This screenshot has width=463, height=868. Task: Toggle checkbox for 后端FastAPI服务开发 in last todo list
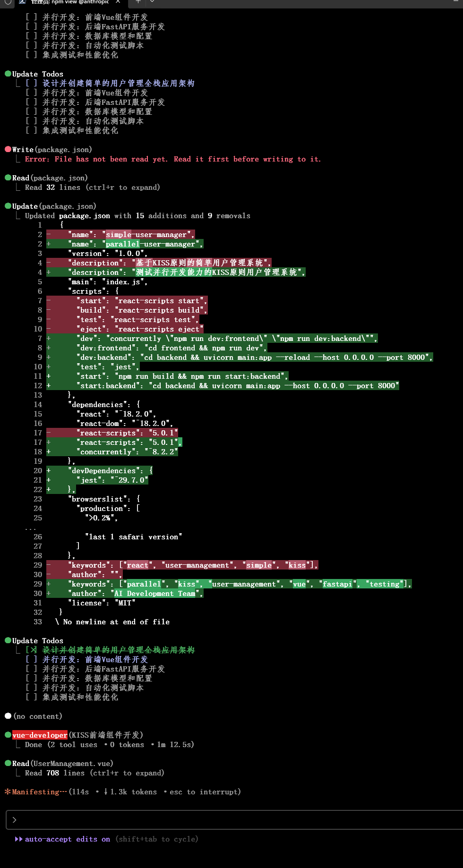coord(31,669)
